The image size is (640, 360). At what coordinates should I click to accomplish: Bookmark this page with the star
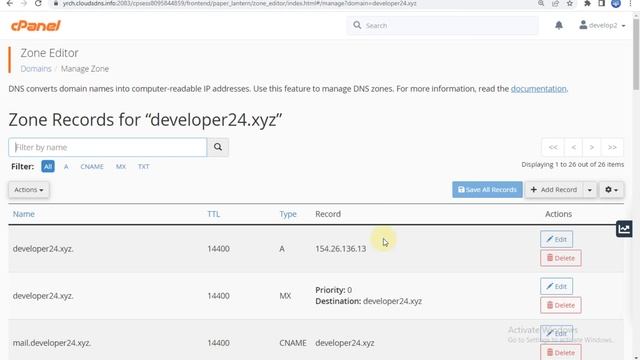coord(570,3)
